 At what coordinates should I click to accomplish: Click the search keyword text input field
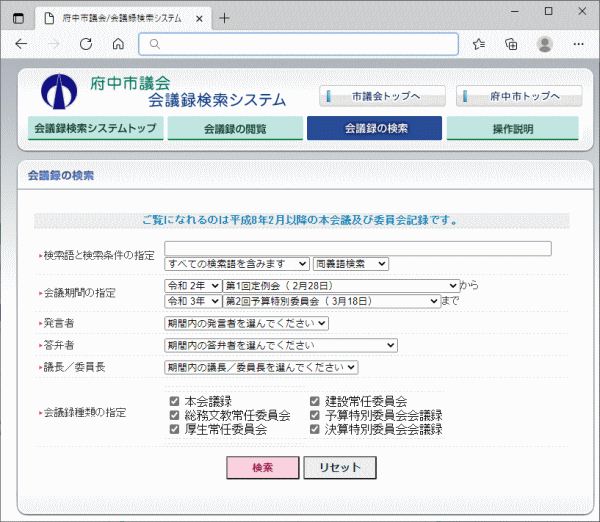point(358,249)
